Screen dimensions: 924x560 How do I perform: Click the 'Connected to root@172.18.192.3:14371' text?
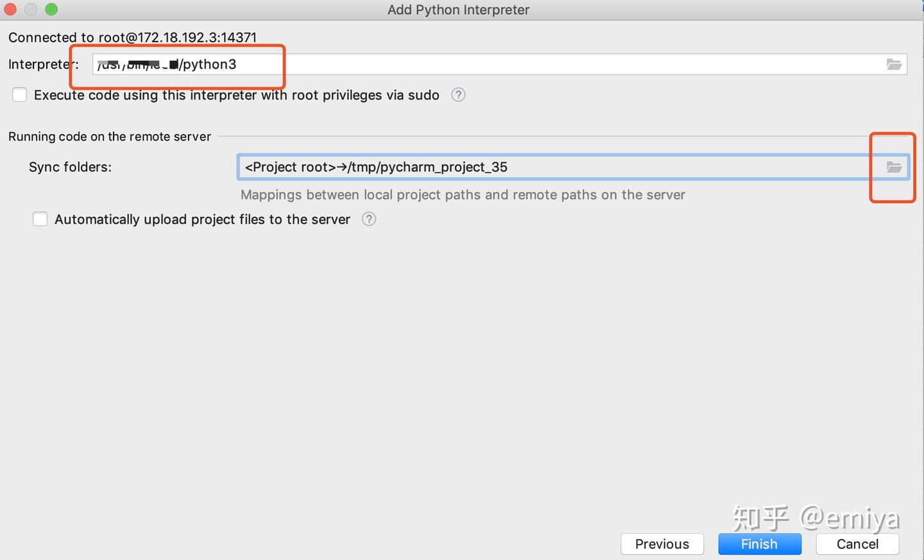point(132,37)
